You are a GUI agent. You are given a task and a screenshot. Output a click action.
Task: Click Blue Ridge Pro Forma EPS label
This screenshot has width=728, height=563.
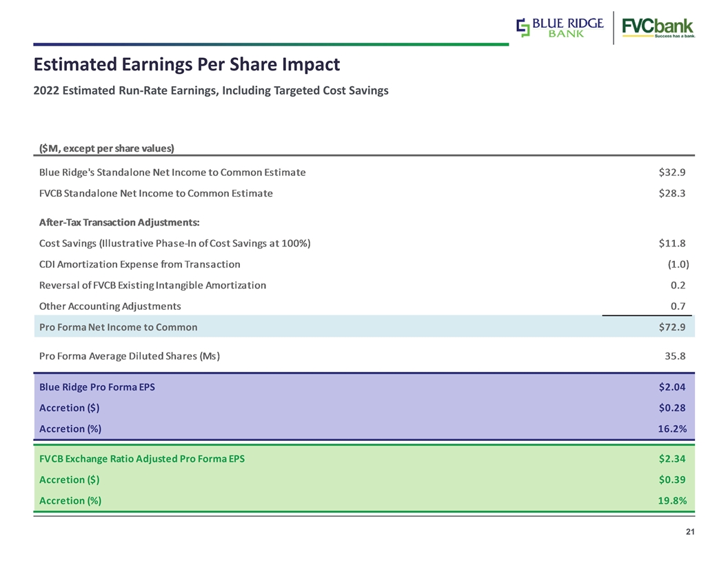click(x=97, y=387)
